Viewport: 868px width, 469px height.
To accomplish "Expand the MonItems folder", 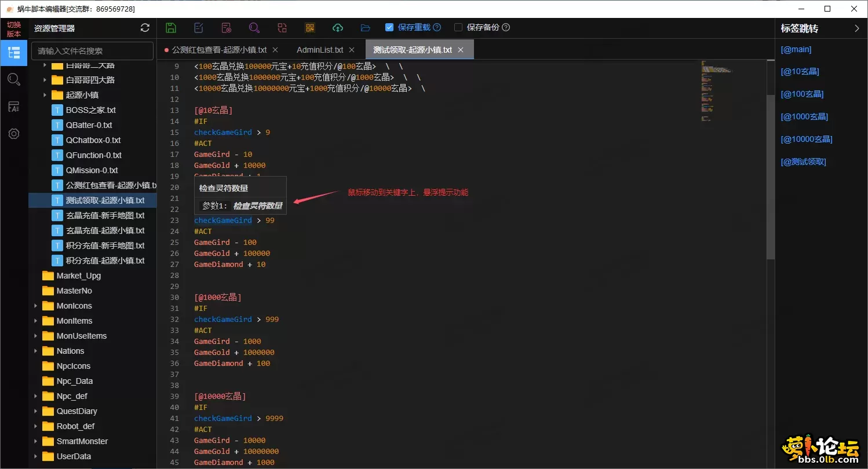I will coord(36,321).
